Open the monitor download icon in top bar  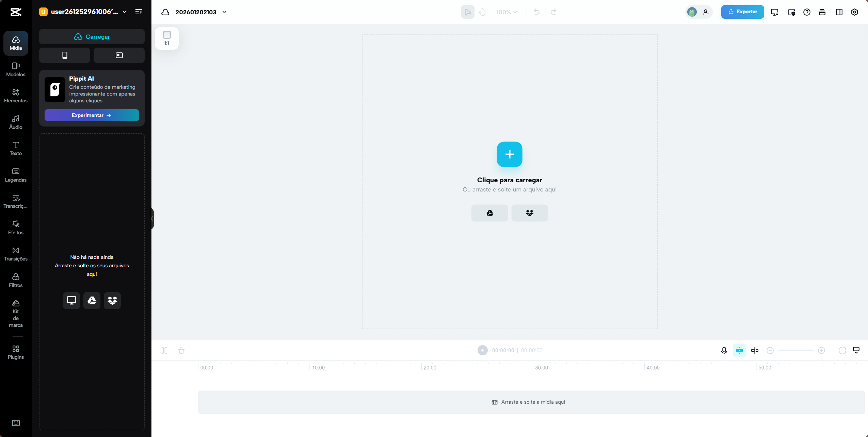[775, 12]
